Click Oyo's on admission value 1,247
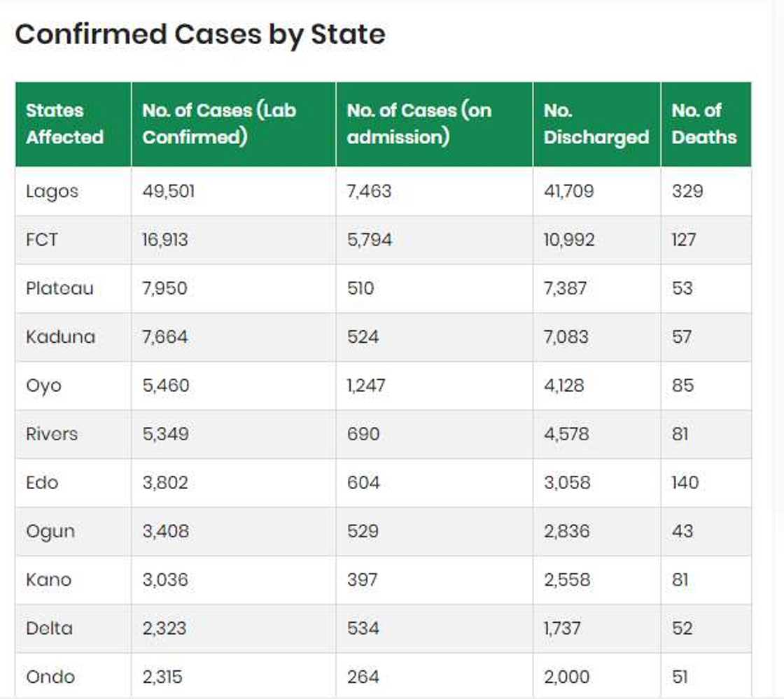Screen dimensions: 784x699 366,386
